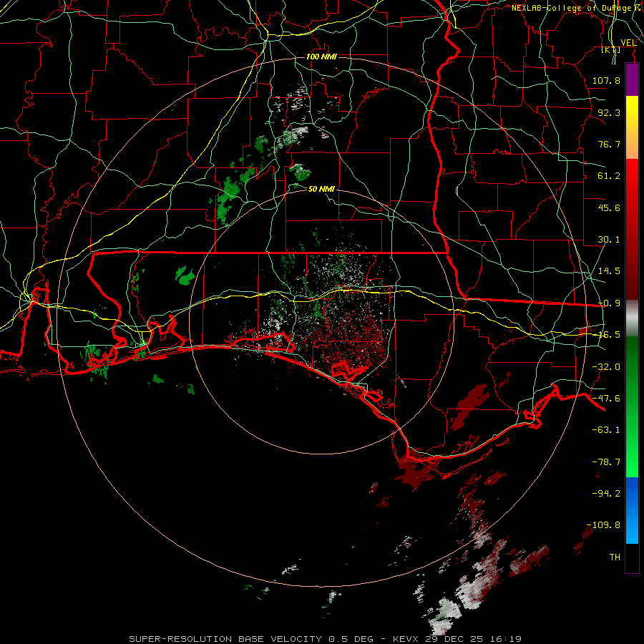The height and width of the screenshot is (644, 644).
Task: Click the Super-Resolution Base Velocity caption
Action: click(325, 639)
